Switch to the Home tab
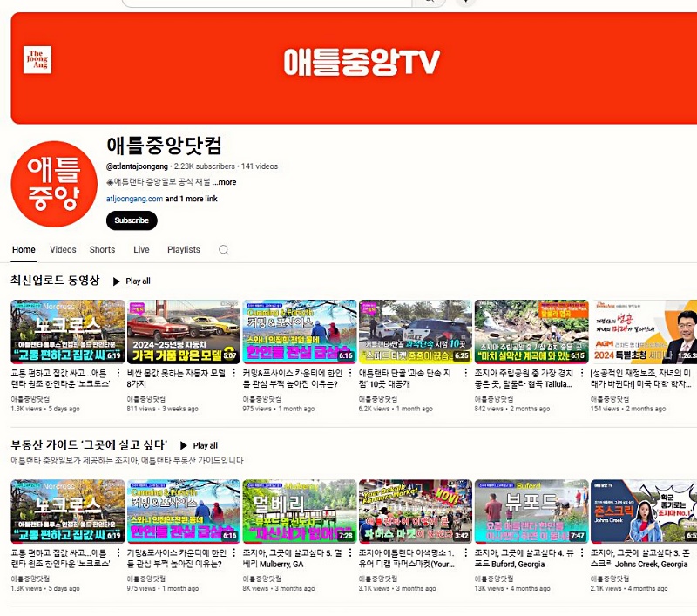 click(24, 250)
